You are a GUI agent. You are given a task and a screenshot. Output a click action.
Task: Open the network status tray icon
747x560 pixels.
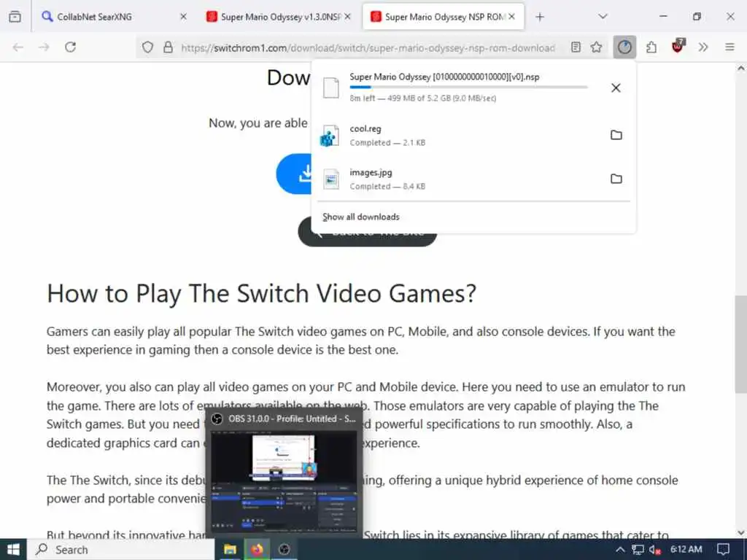point(638,550)
